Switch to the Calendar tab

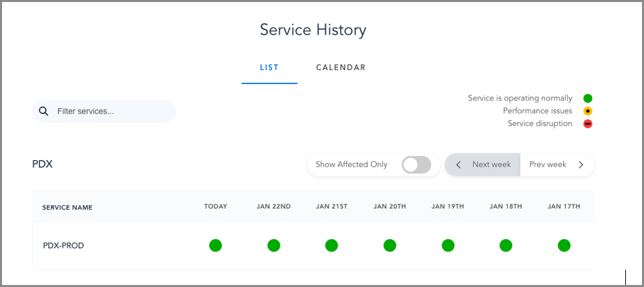click(x=341, y=67)
